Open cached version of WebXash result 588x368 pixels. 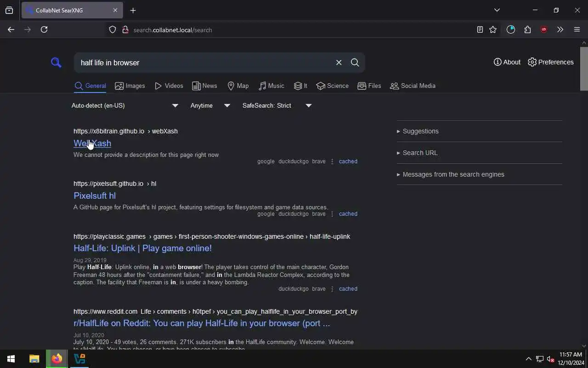[x=348, y=161]
